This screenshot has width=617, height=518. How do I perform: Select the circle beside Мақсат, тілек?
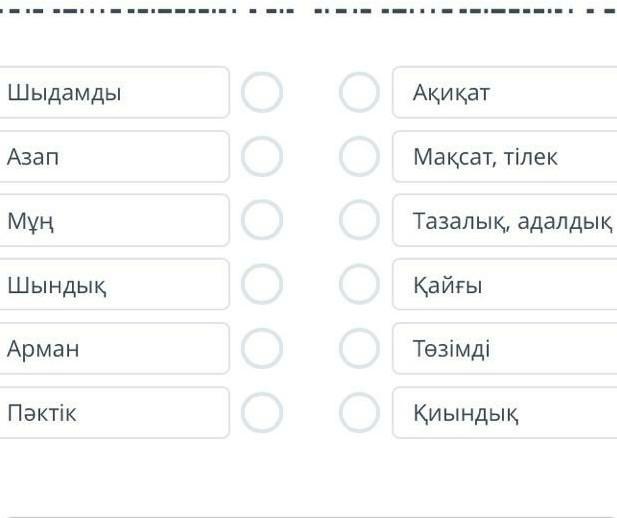tap(360, 157)
